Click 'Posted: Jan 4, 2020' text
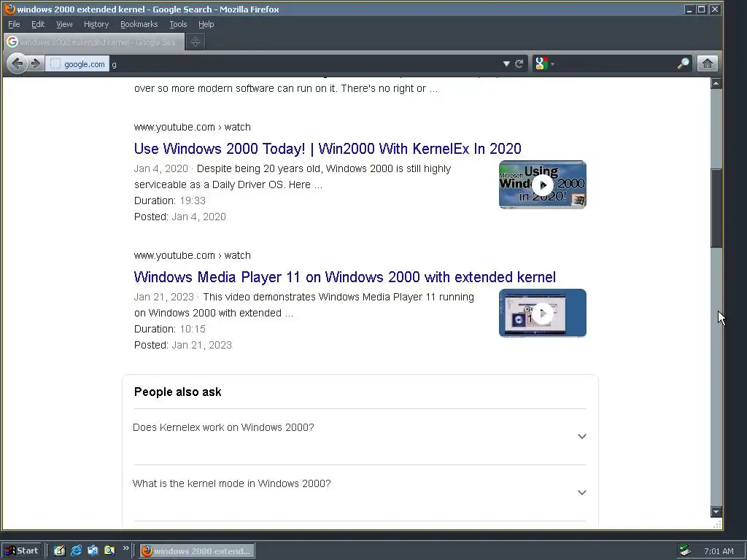747x560 pixels. (180, 217)
